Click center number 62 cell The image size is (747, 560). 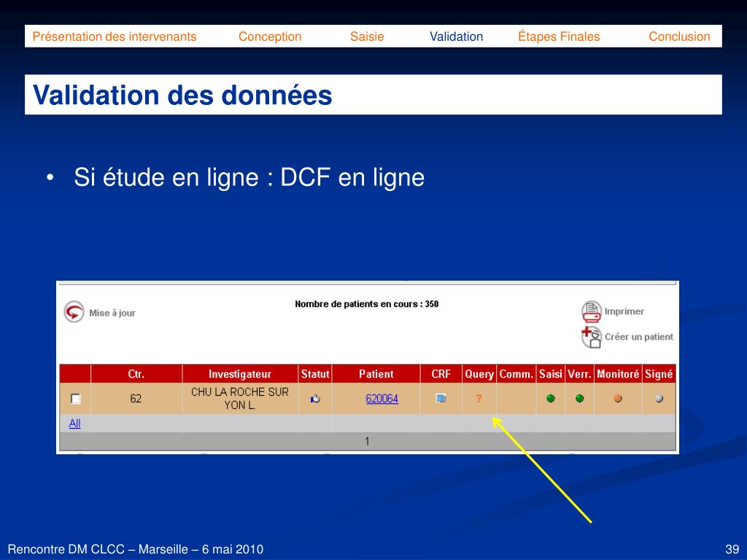point(136,399)
